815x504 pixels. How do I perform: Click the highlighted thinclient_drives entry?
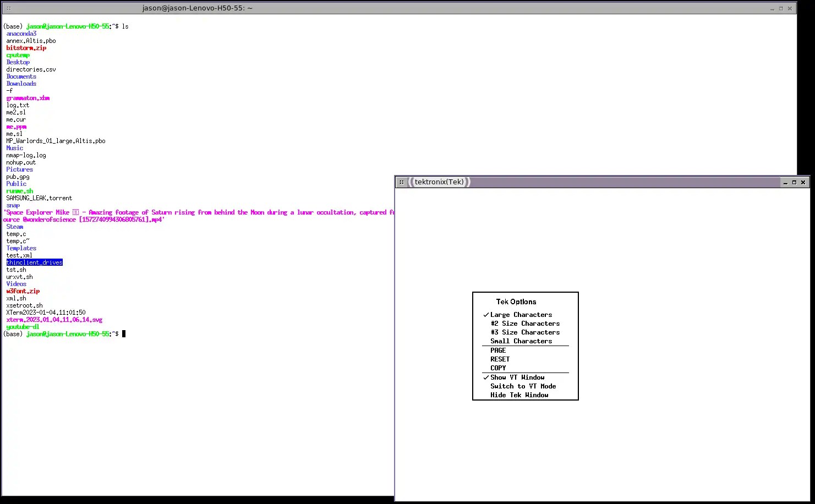pyautogui.click(x=34, y=262)
